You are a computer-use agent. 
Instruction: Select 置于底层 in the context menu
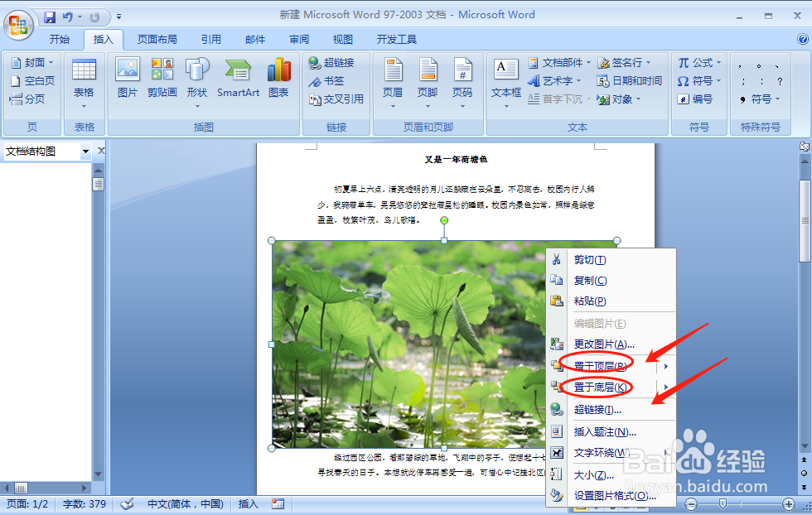(x=598, y=386)
